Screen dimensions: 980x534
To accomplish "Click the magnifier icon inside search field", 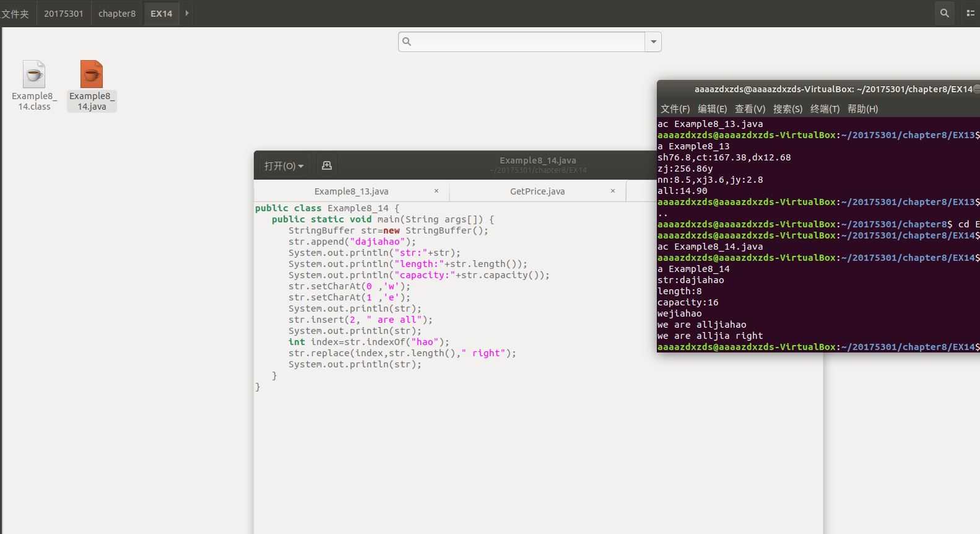I will (407, 42).
